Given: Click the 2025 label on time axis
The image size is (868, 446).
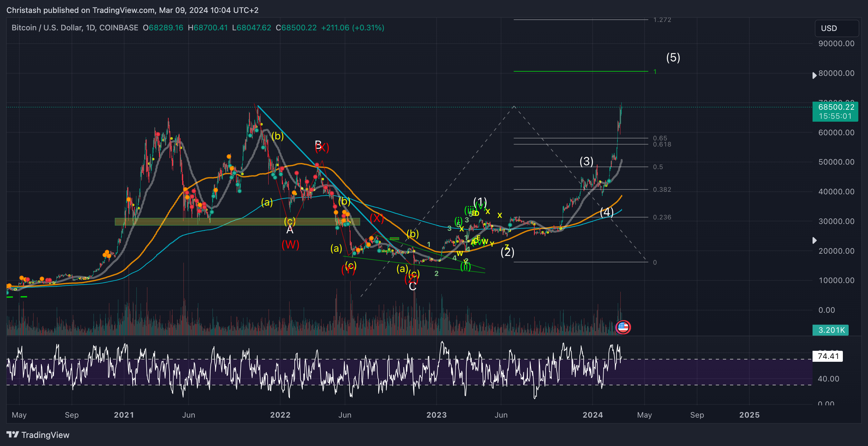Looking at the screenshot, I should [749, 415].
